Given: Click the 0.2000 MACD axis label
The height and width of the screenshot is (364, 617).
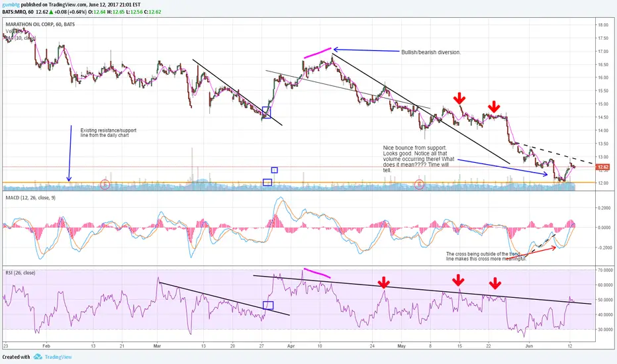Looking at the screenshot, I should 604,208.
